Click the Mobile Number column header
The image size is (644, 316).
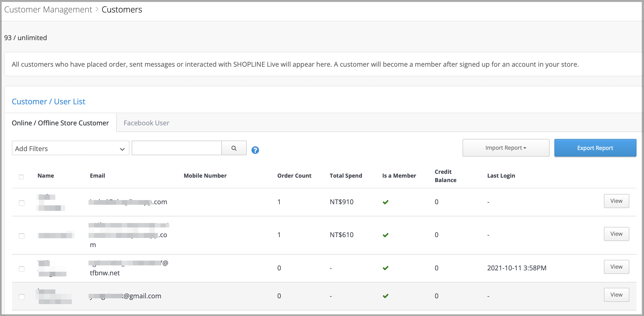205,176
